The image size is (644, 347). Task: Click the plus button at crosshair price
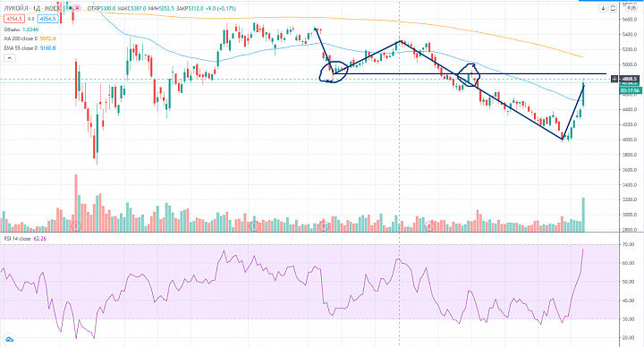point(614,79)
